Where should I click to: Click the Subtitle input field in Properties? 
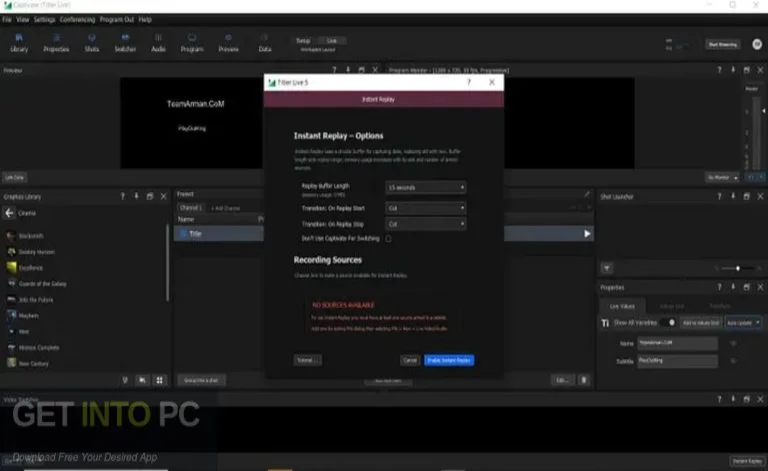tap(677, 361)
